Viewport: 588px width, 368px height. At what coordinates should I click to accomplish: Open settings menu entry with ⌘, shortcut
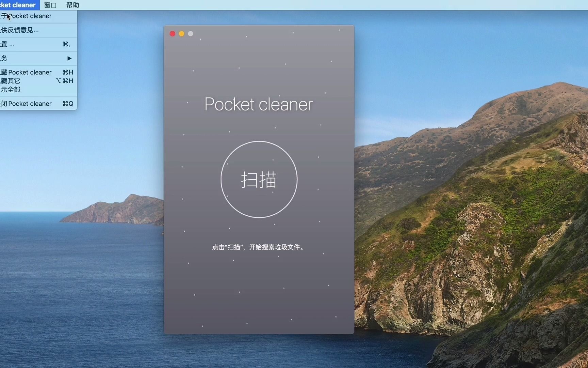(x=38, y=44)
